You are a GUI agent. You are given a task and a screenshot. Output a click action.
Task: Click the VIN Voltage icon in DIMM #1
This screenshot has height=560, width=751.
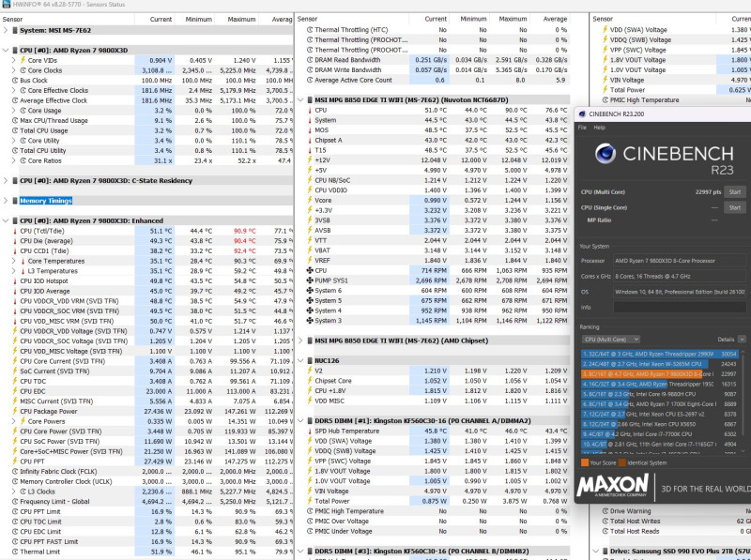coord(310,492)
